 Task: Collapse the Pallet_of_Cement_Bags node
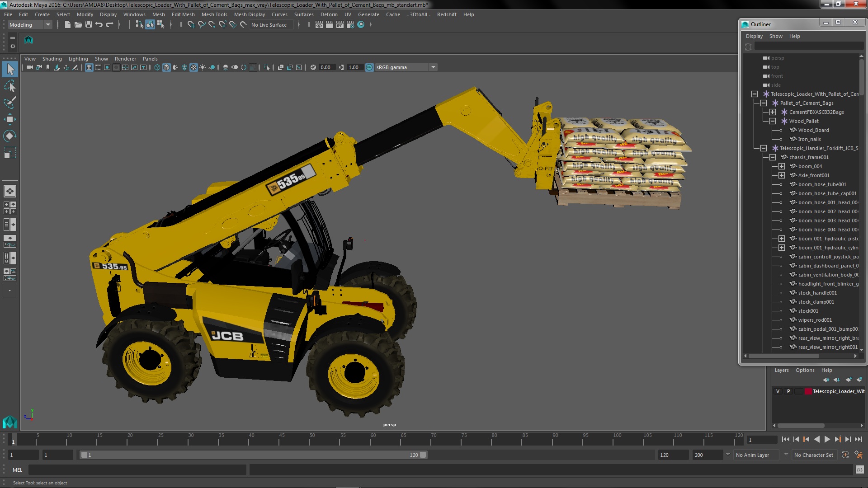pos(764,103)
